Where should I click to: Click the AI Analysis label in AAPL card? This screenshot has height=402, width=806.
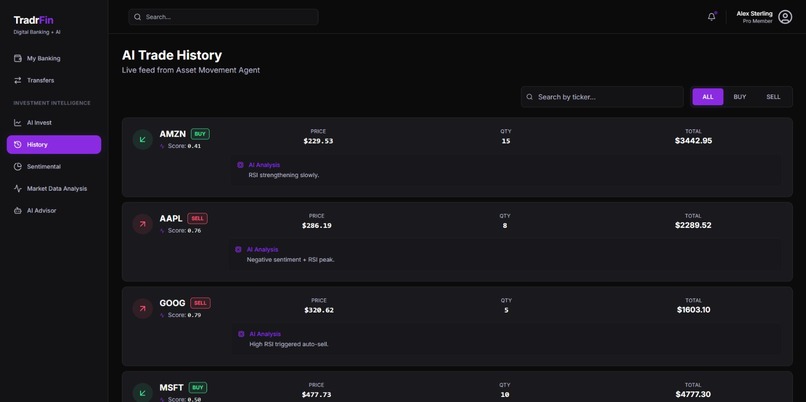click(263, 249)
